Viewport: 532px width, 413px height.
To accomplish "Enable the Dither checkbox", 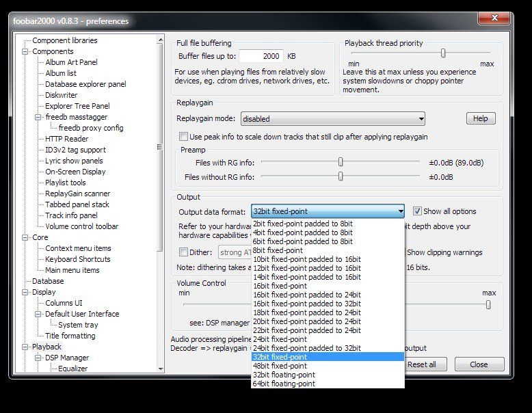I will coord(183,252).
